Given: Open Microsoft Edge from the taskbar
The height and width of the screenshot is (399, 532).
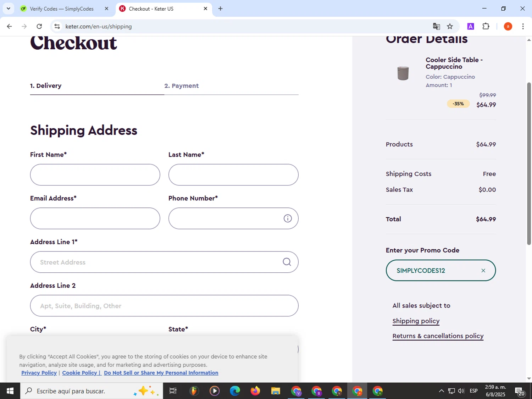Looking at the screenshot, I should click(x=235, y=391).
